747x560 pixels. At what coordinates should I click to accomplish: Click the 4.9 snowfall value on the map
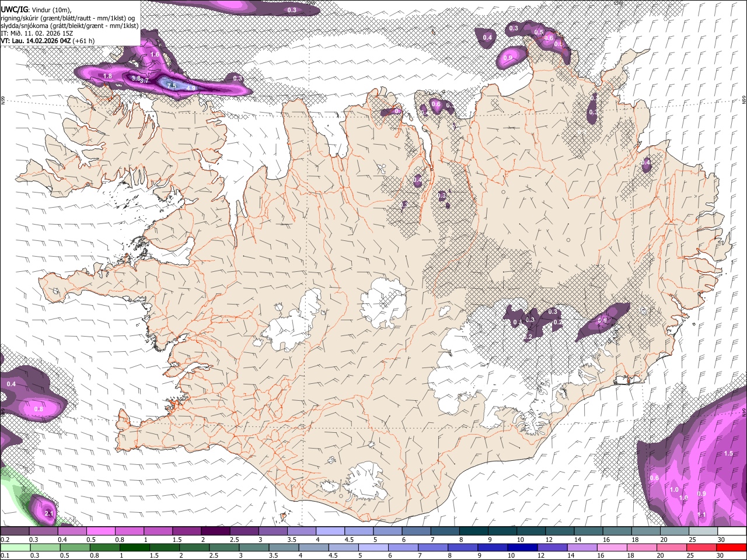[191, 89]
